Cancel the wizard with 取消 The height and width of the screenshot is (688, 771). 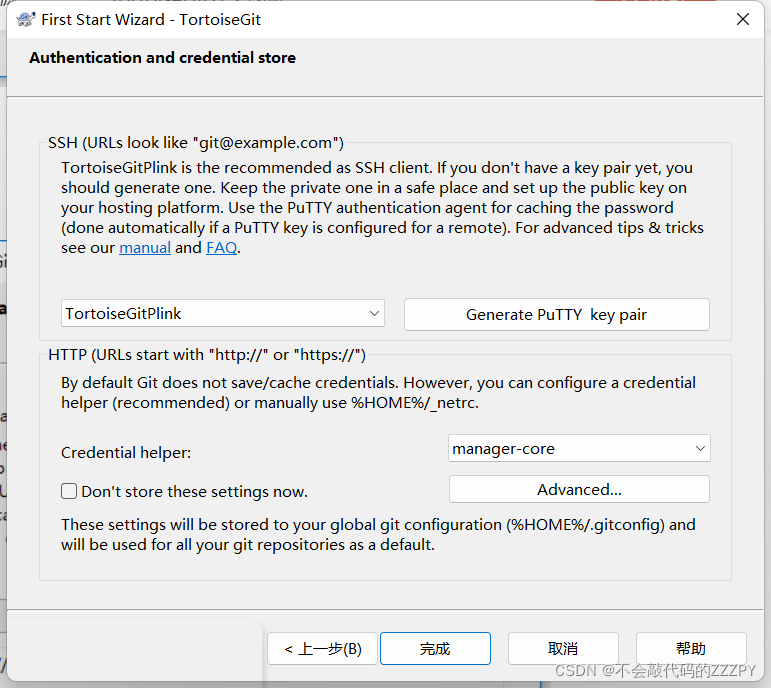click(563, 649)
